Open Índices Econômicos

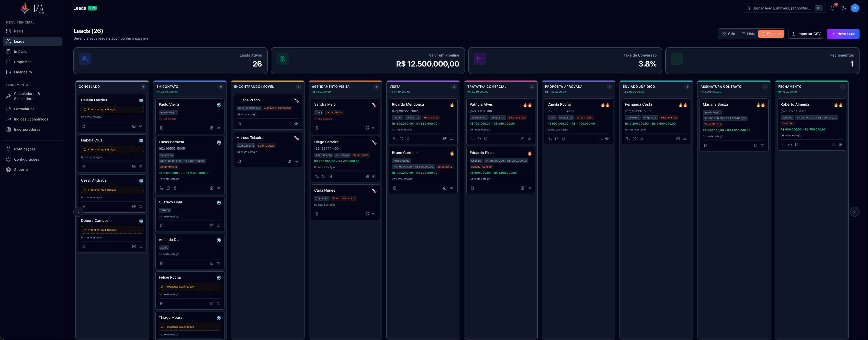pos(32,119)
